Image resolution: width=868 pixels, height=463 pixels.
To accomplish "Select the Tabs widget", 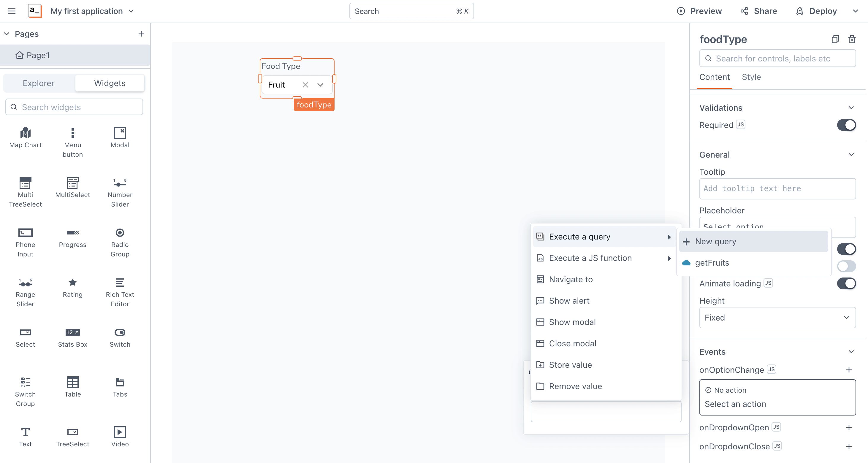I will click(120, 387).
